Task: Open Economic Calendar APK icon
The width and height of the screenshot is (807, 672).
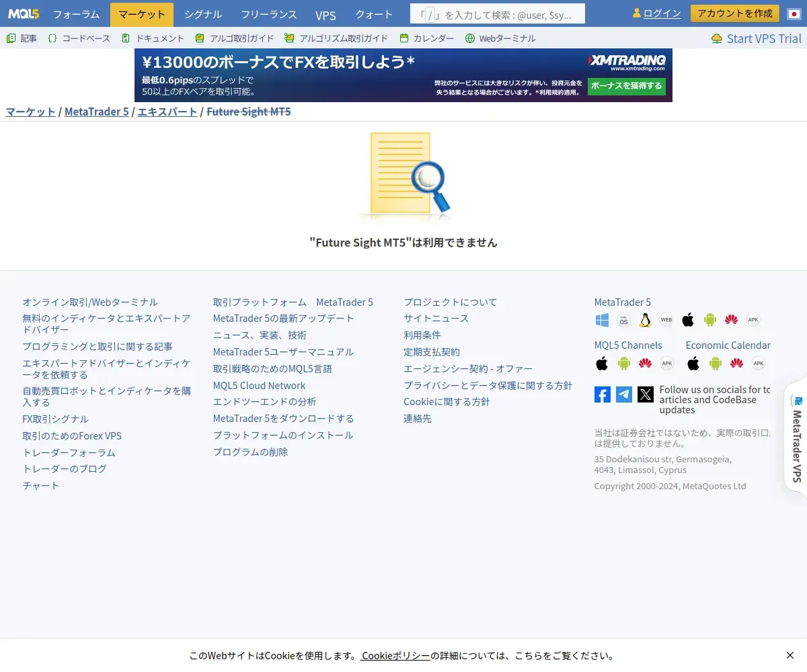Action: click(x=758, y=364)
